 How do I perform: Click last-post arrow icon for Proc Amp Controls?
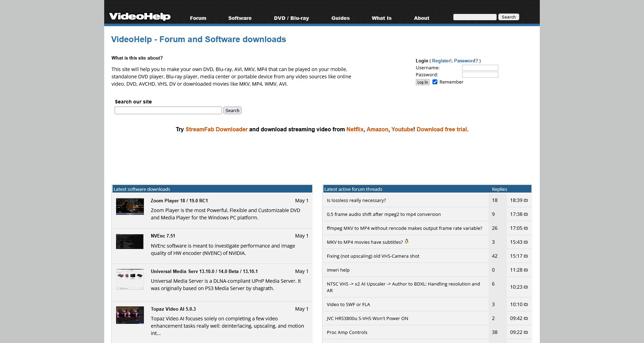[x=526, y=333]
